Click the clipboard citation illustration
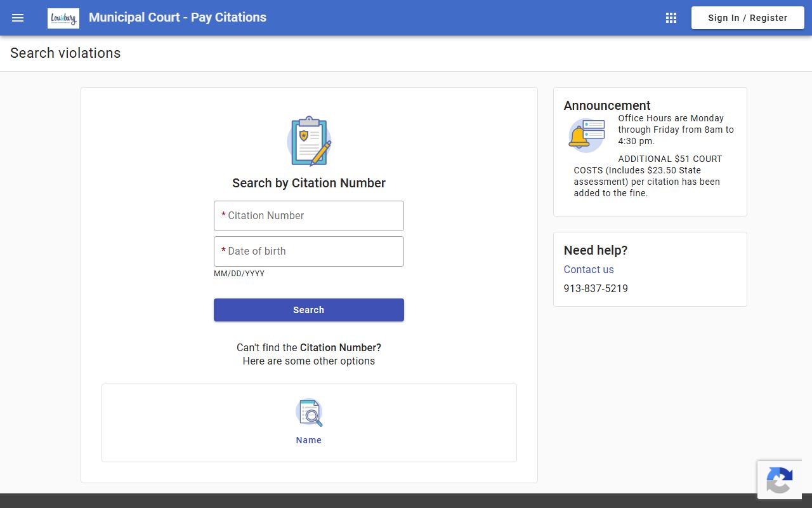 (309, 141)
